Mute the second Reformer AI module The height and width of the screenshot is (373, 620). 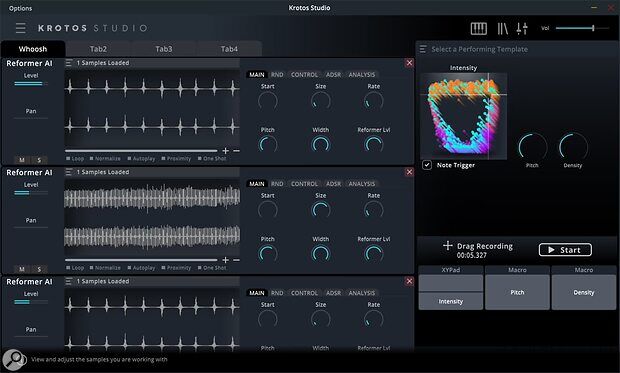[22, 269]
